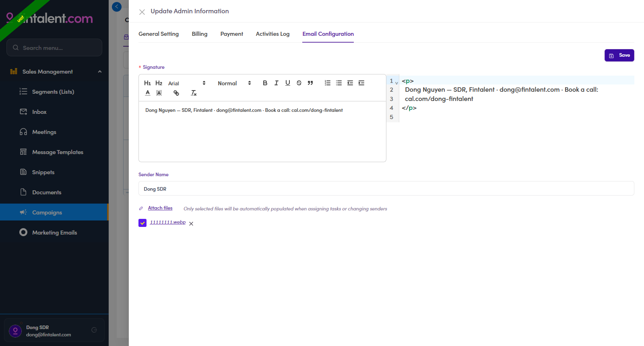This screenshot has height=346, width=644.
Task: Clear formatting from selected text
Action: coord(194,93)
